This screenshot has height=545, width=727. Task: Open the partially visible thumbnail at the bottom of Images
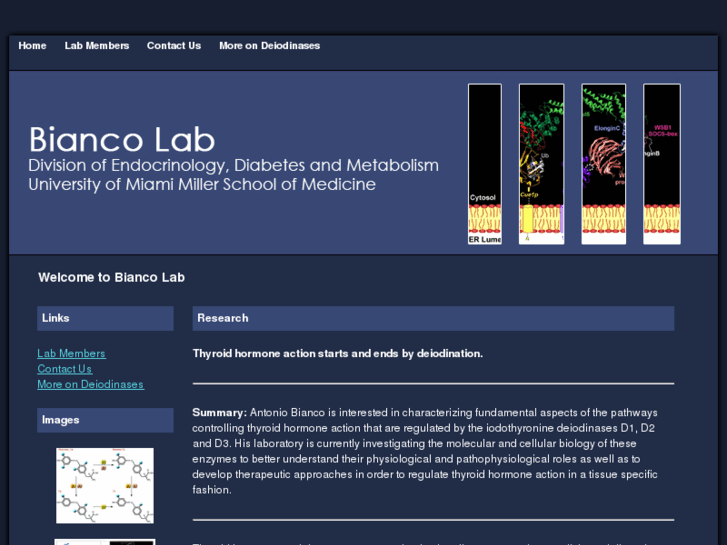tap(105, 542)
